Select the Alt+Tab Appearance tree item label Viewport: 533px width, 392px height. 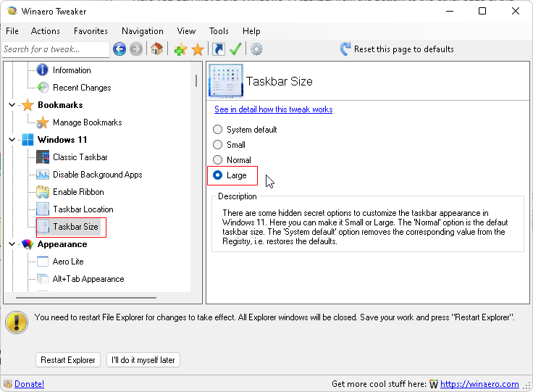(88, 279)
